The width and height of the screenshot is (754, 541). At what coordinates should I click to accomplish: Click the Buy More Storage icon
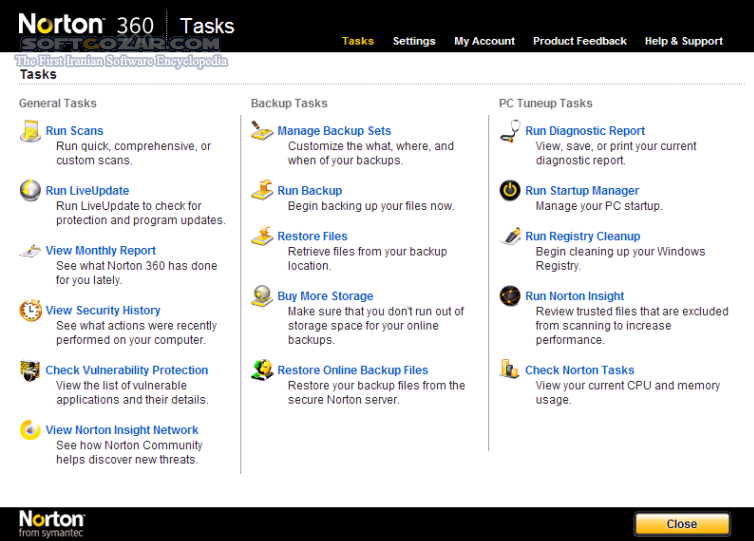[x=262, y=296]
